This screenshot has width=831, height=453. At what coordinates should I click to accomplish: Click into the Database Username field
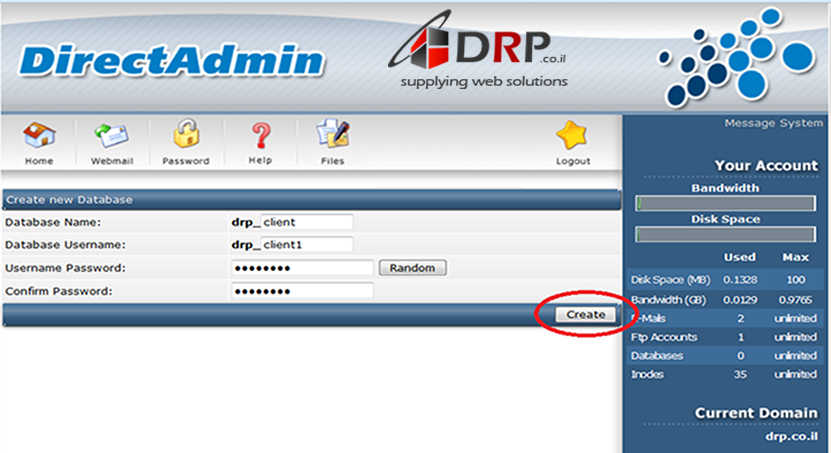(306, 245)
